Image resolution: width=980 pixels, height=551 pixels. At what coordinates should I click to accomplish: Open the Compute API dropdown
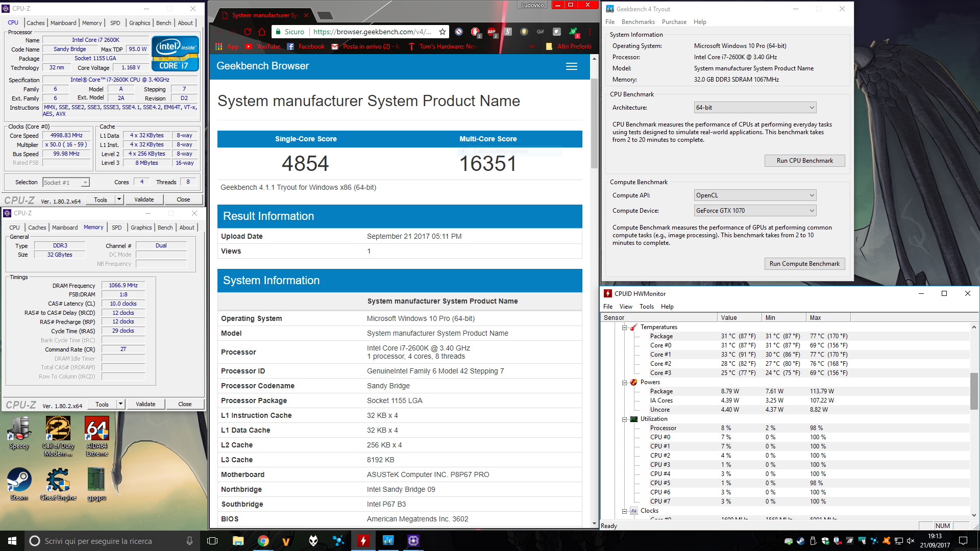[755, 195]
